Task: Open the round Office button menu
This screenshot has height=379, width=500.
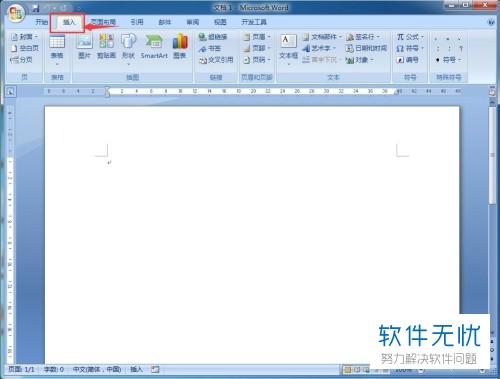Action: 16,14
